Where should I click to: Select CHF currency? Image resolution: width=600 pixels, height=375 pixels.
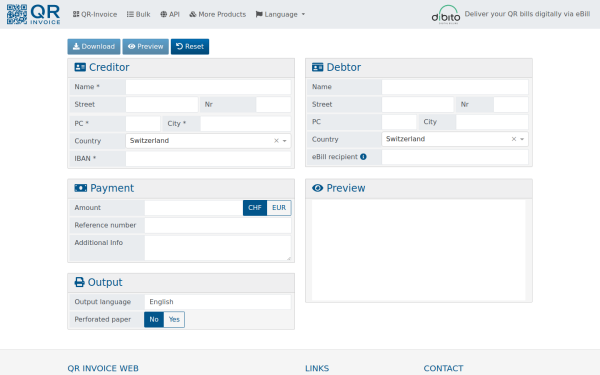point(255,208)
